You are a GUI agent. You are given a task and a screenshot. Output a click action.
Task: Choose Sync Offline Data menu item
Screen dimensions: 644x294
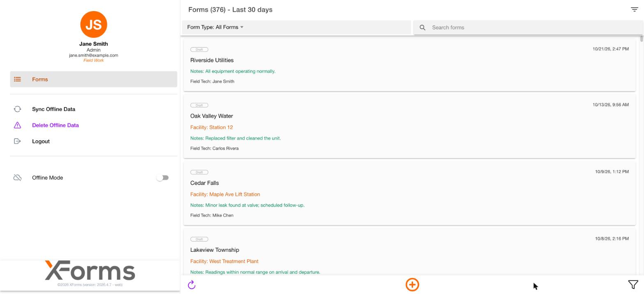point(94,109)
